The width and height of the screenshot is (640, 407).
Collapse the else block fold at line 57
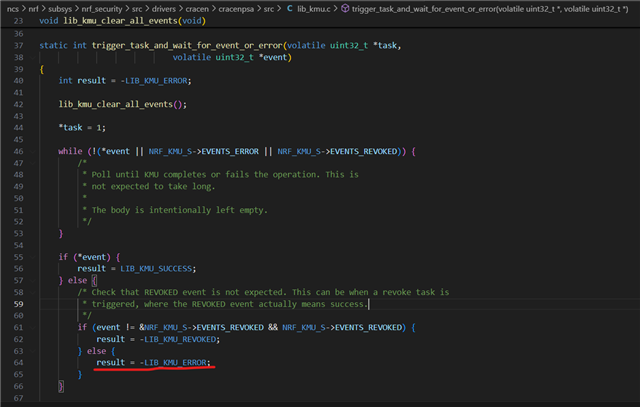click(33, 281)
